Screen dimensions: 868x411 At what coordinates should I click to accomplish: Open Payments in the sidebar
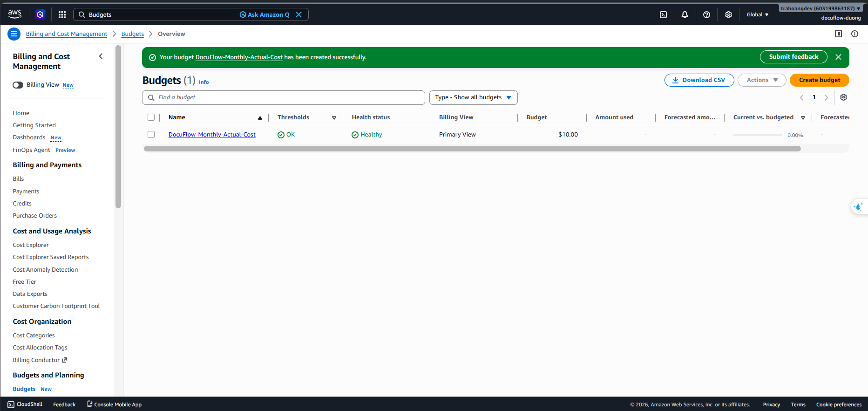pos(26,192)
